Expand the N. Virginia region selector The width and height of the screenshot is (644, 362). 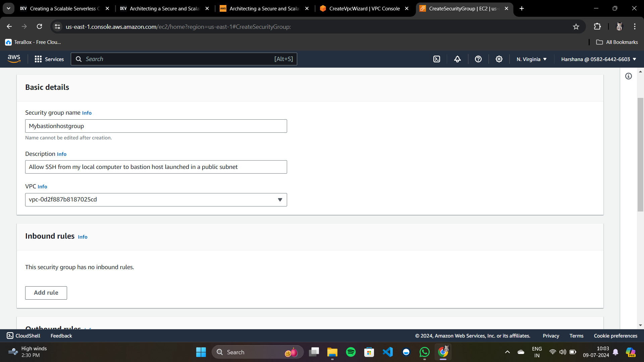(x=532, y=59)
